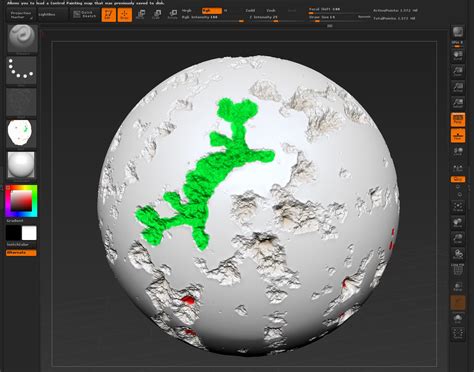Click the Scale icon in right shelf

[x=458, y=238]
